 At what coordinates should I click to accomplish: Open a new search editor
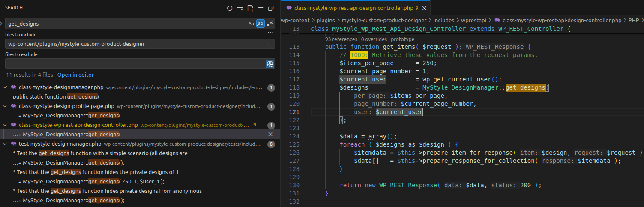[250, 8]
